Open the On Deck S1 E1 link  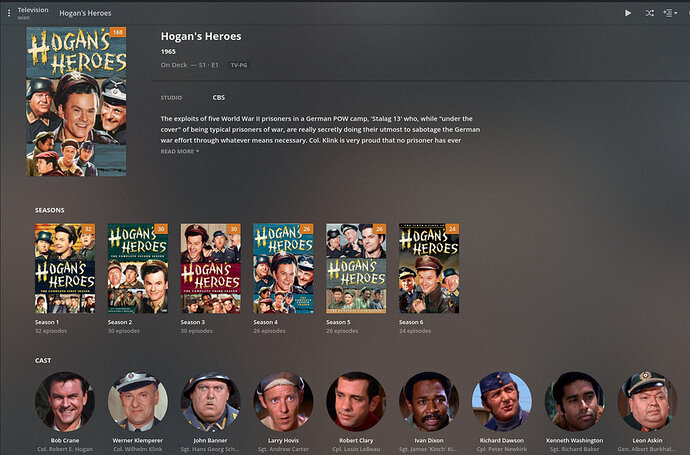click(x=190, y=65)
